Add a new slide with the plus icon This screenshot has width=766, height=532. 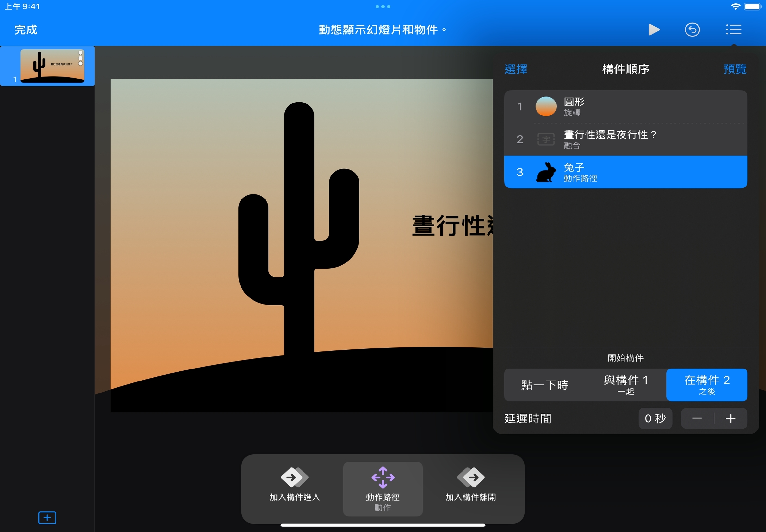[47, 517]
